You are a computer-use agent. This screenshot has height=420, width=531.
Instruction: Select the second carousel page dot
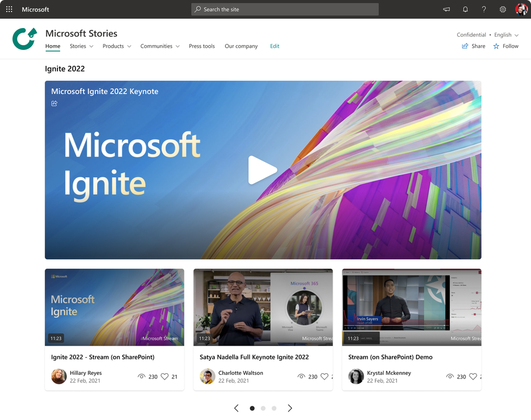point(263,408)
